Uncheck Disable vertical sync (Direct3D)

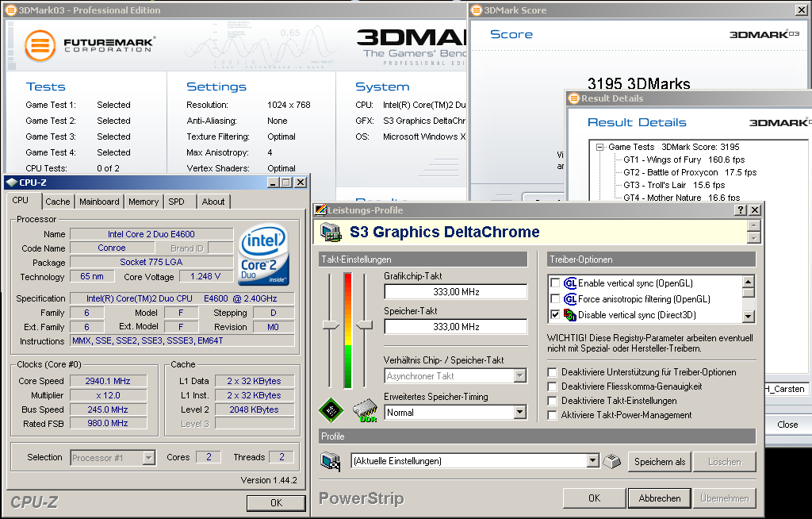click(x=555, y=315)
